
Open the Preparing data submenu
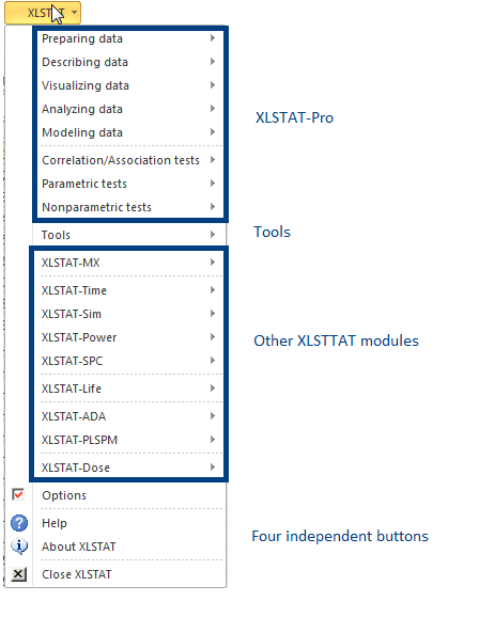129,39
